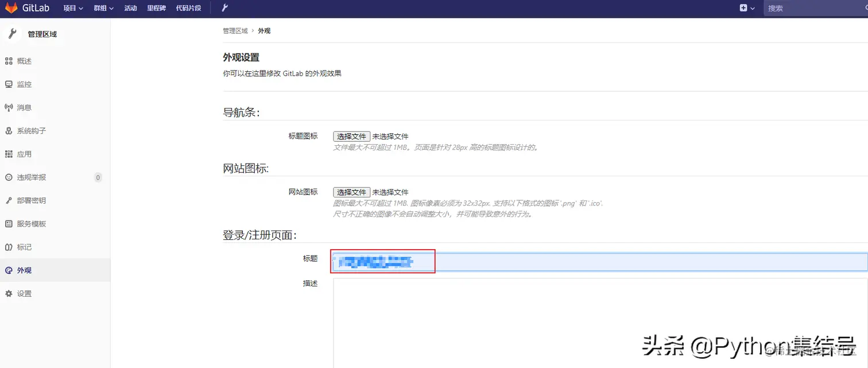868x368 pixels.
Task: Open the admin wrench icon in top bar
Action: click(x=224, y=8)
